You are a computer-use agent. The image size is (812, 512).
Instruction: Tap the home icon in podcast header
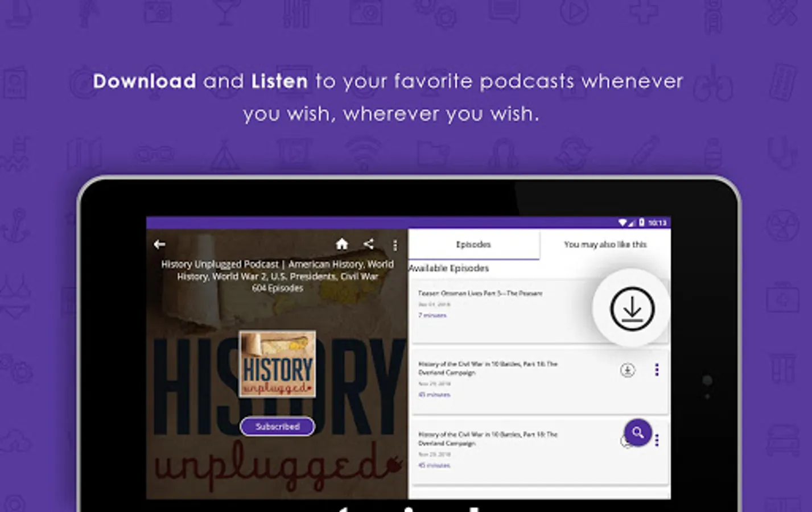click(x=342, y=244)
